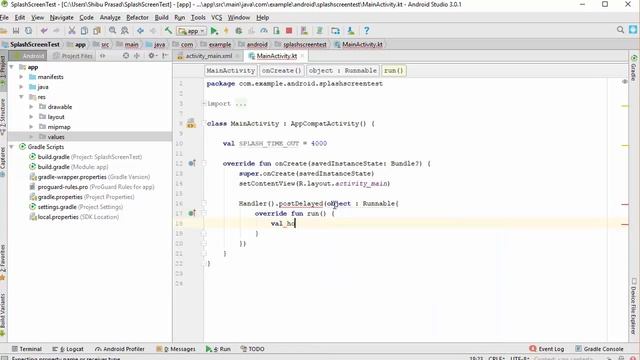
Task: Click the scroll from source target icon
Action: coord(126,56)
